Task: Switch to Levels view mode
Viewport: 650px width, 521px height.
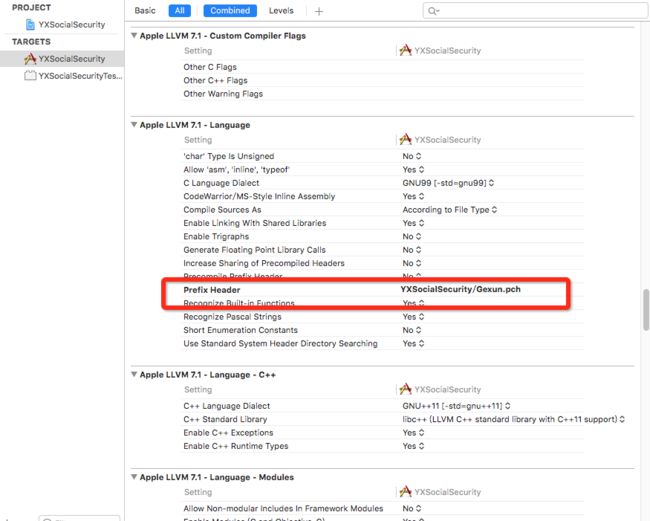Action: tap(281, 11)
